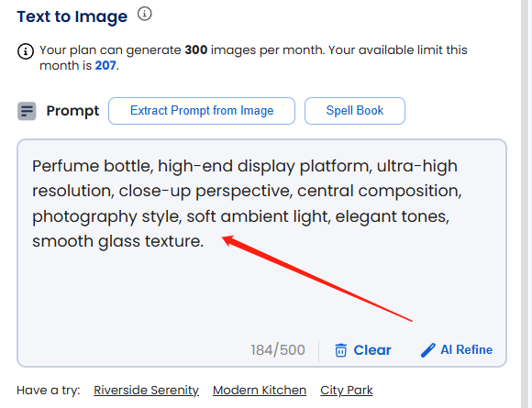Click the info icon before plan limit message
This screenshot has height=408, width=532.
(26, 51)
